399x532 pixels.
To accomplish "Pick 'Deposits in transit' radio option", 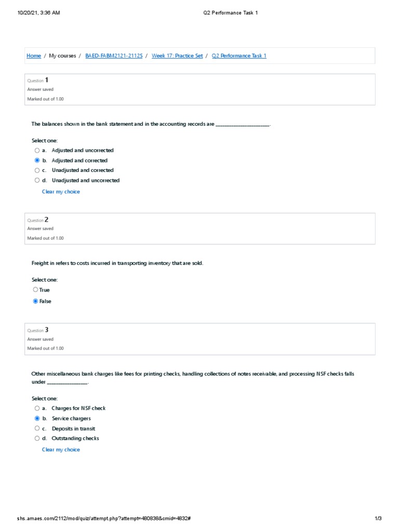I will click(x=37, y=429).
